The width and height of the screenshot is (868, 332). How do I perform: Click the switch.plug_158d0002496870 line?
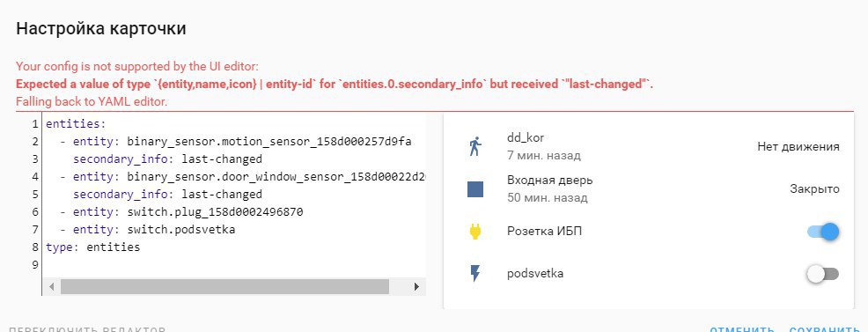point(181,212)
